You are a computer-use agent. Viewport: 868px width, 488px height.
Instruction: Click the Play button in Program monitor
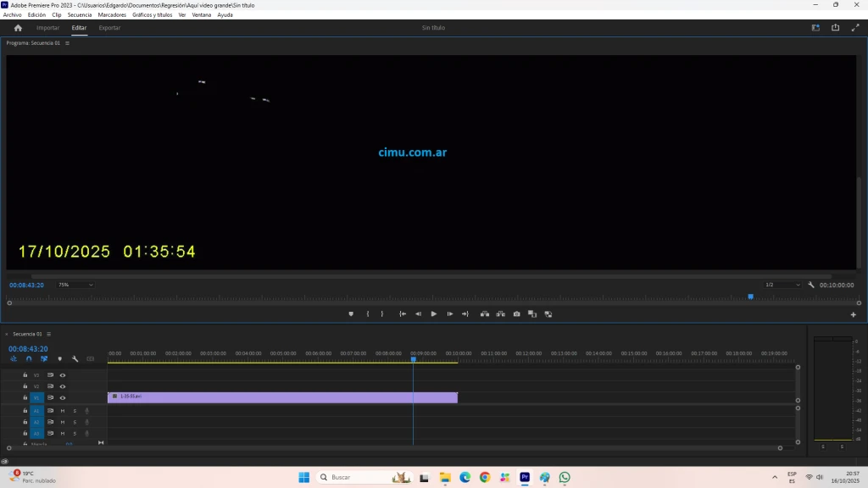point(434,313)
